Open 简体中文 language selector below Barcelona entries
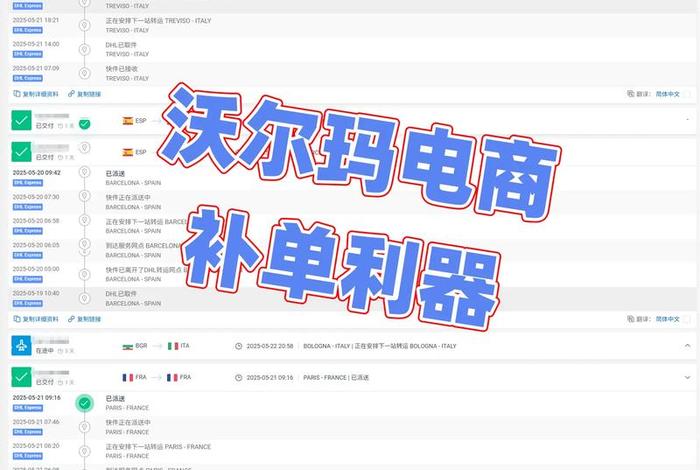This screenshot has width=700, height=470. [667, 319]
